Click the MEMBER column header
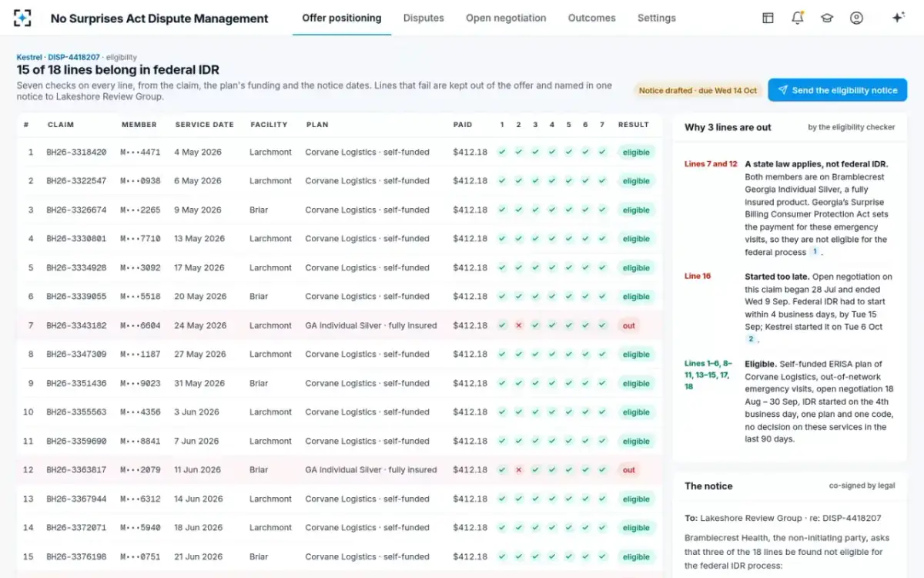924x578 pixels. tap(139, 125)
